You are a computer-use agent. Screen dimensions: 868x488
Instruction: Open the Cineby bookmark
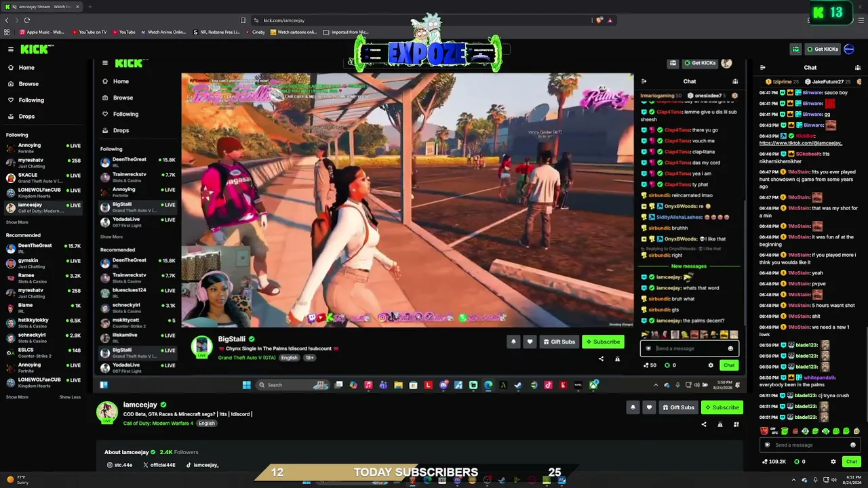[254, 32]
